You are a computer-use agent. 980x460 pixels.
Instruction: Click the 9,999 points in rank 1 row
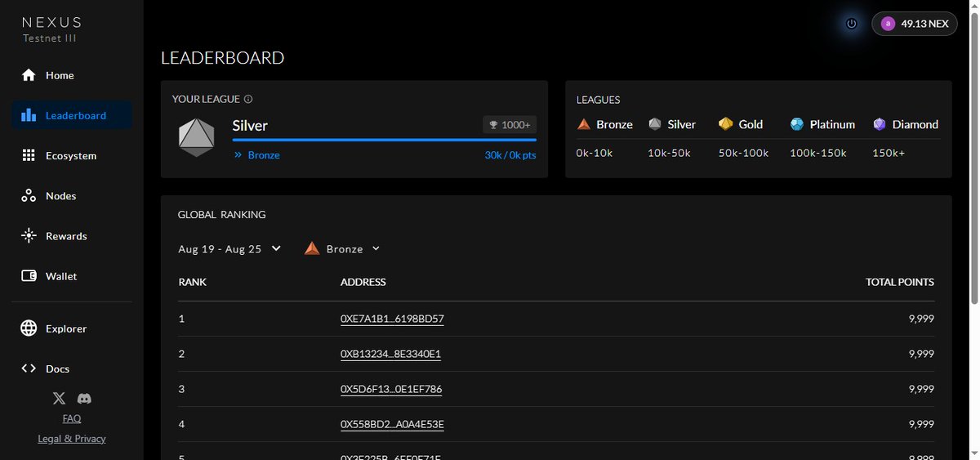pos(921,319)
